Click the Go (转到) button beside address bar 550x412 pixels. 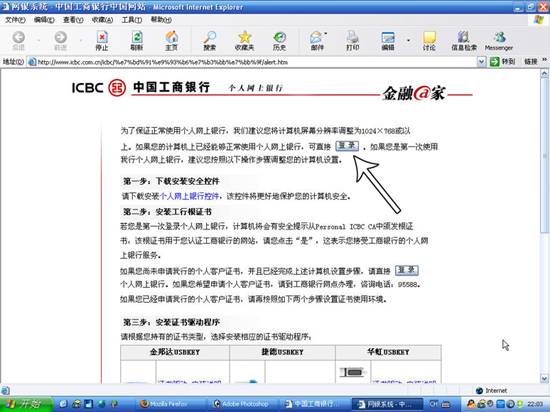point(503,62)
